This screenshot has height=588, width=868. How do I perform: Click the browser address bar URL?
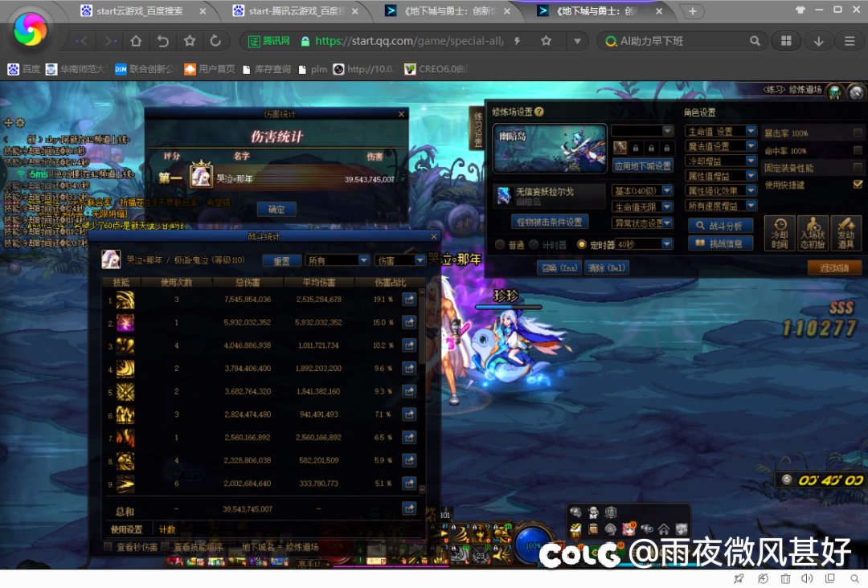coord(408,41)
